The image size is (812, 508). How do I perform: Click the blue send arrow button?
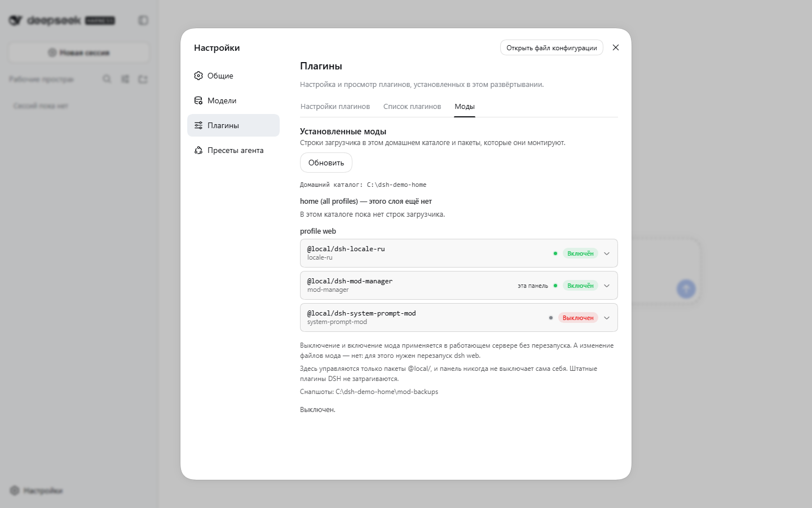(x=686, y=289)
